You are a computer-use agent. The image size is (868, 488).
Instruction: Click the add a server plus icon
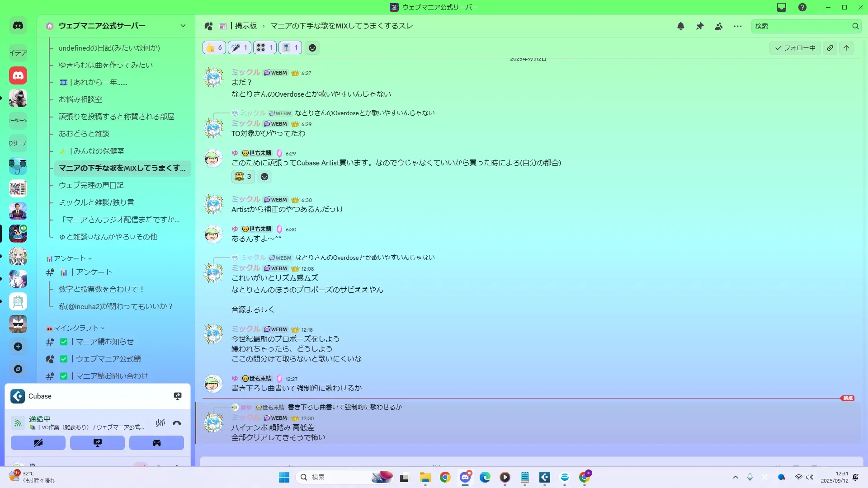point(18,347)
